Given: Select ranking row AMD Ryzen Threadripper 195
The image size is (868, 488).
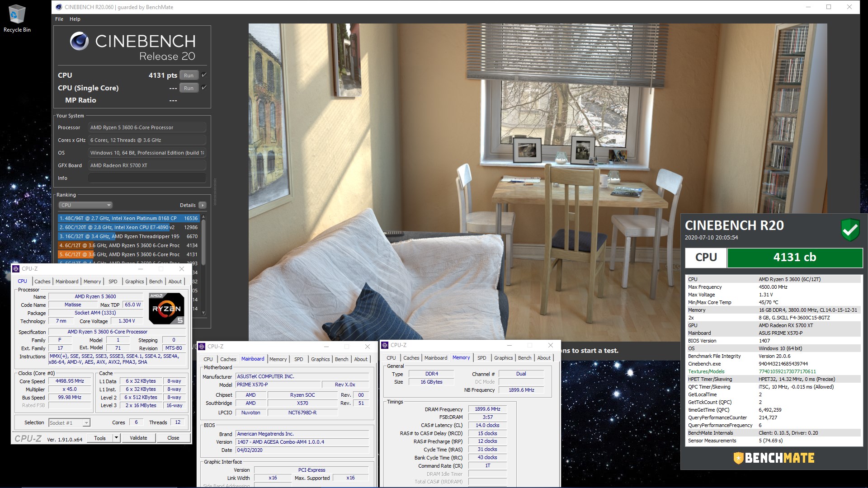Looking at the screenshot, I should click(x=128, y=236).
